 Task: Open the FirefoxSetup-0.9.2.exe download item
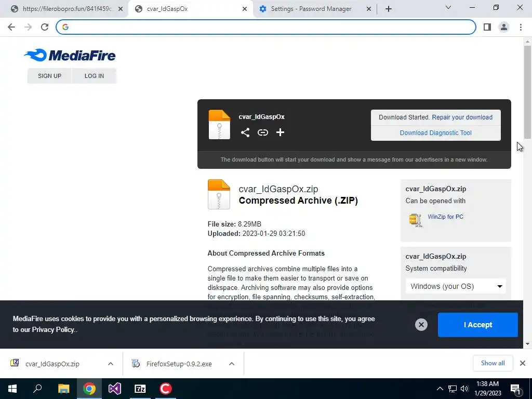(179, 364)
